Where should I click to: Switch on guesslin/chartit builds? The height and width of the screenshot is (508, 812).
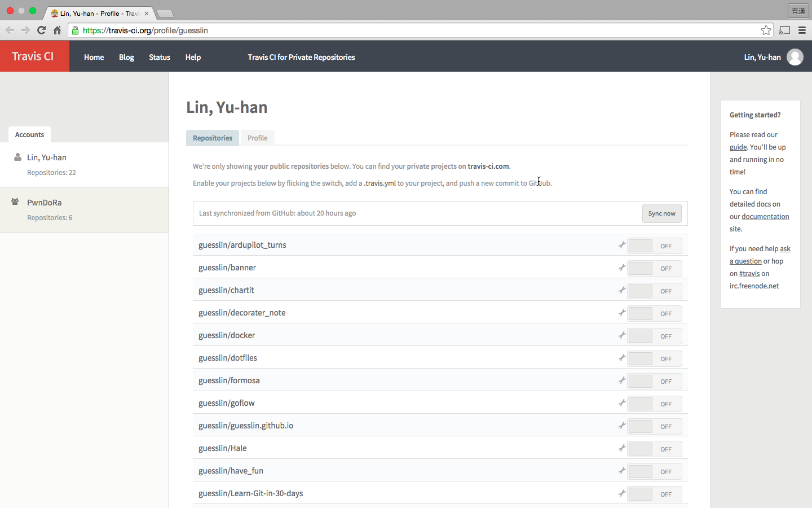click(655, 291)
